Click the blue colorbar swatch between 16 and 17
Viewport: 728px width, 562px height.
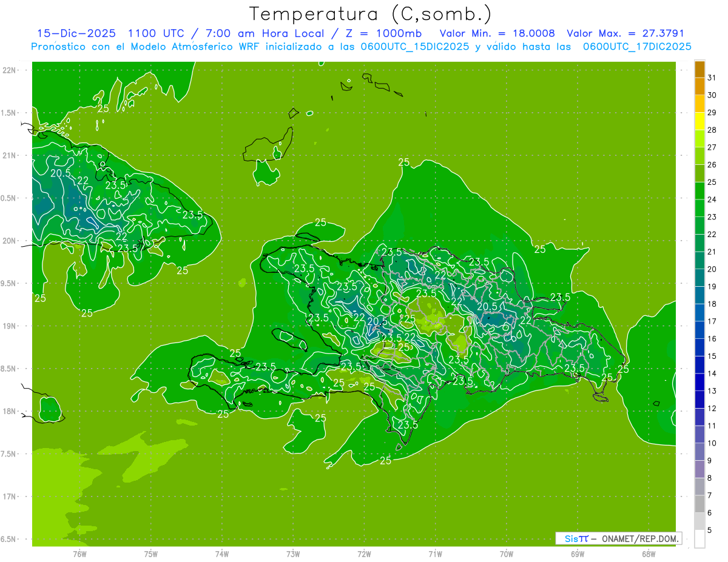[x=699, y=330]
